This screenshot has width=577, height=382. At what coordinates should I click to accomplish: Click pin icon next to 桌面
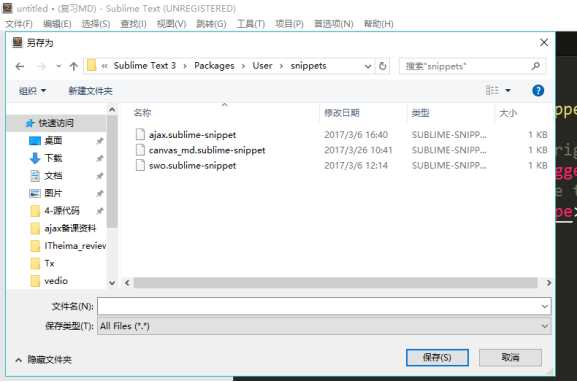click(100, 141)
